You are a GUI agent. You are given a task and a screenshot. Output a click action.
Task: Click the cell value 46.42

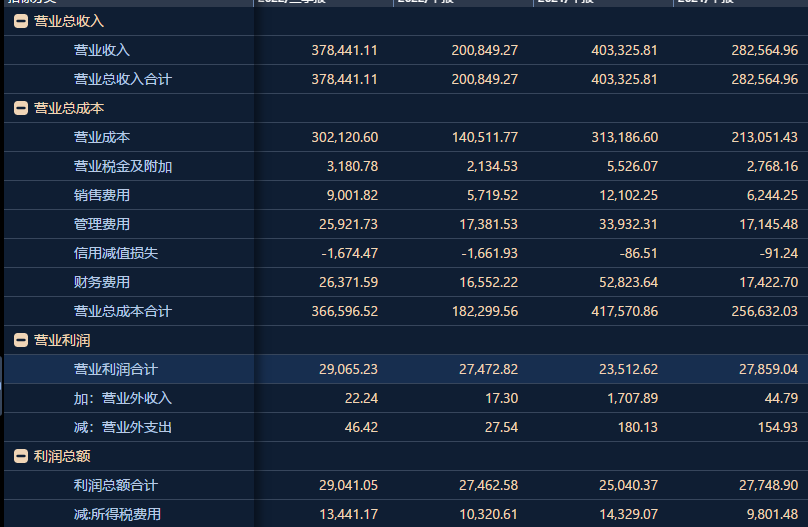tap(361, 427)
